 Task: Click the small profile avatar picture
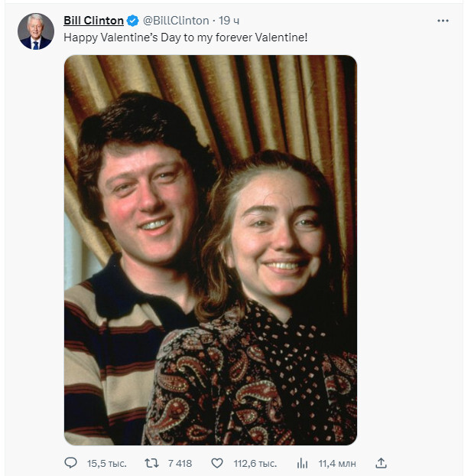[x=35, y=31]
